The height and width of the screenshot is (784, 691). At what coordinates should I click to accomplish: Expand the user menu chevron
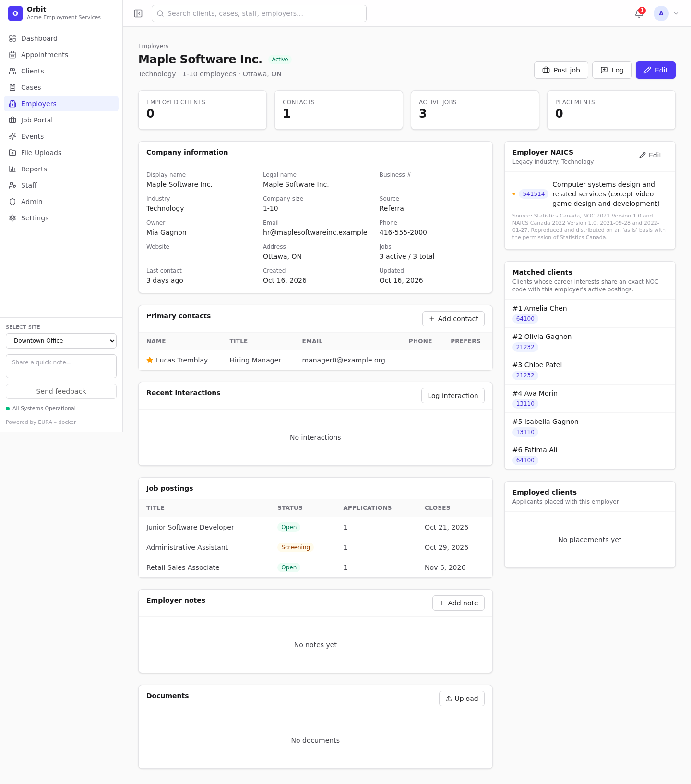click(676, 13)
